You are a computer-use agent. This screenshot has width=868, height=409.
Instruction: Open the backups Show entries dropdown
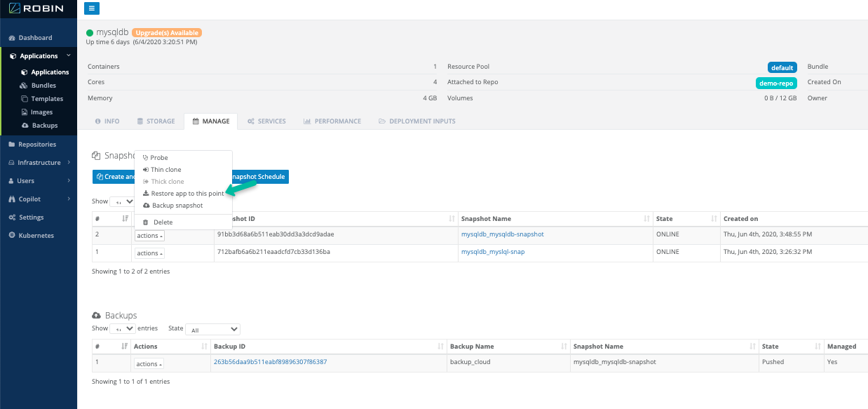(x=123, y=328)
